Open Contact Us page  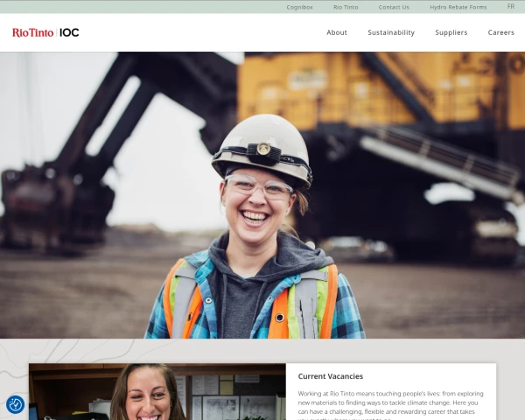tap(394, 7)
